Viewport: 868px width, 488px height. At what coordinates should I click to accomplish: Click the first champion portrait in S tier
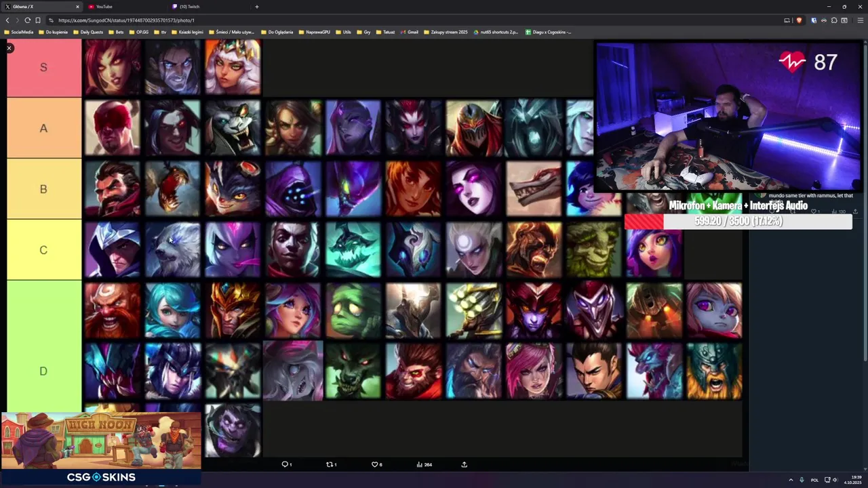(x=113, y=67)
